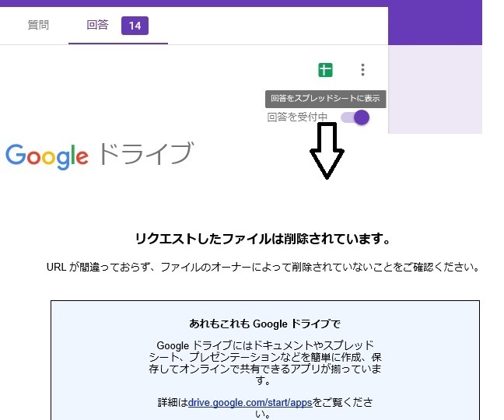Click the 回答を受付中 label
Image resolution: width=504 pixels, height=420 pixels.
click(x=297, y=117)
